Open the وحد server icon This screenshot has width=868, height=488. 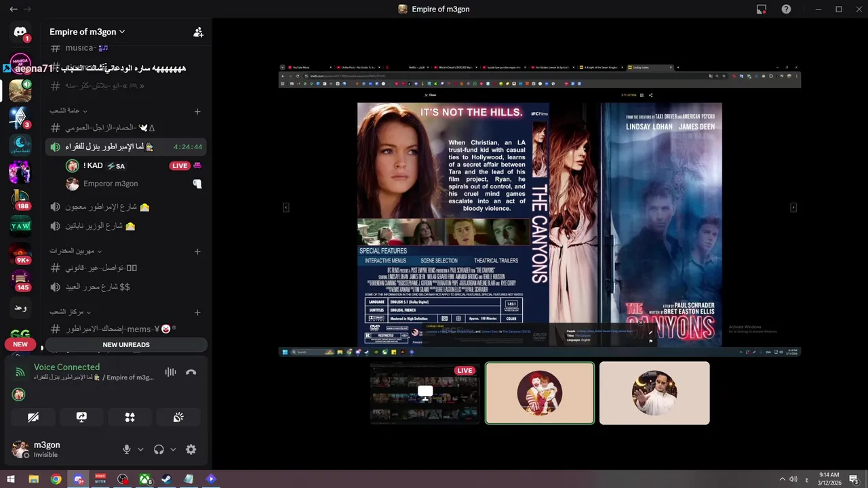(20, 308)
